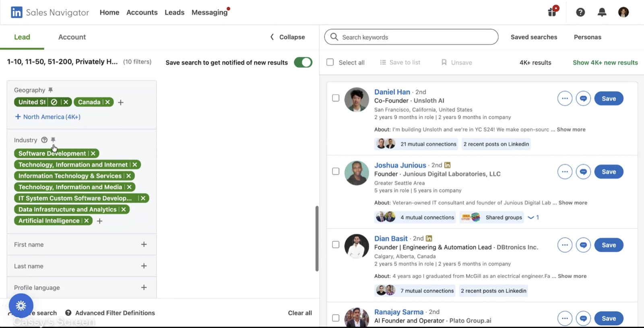Select Joshua Junious's checkbox
Viewport: 644px width, 328px height.
point(336,171)
